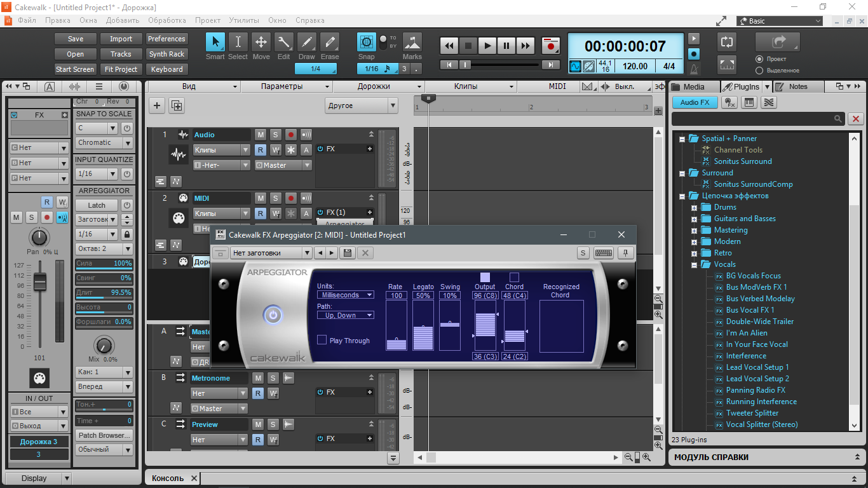Open the export share arrow icon

pos(778,42)
